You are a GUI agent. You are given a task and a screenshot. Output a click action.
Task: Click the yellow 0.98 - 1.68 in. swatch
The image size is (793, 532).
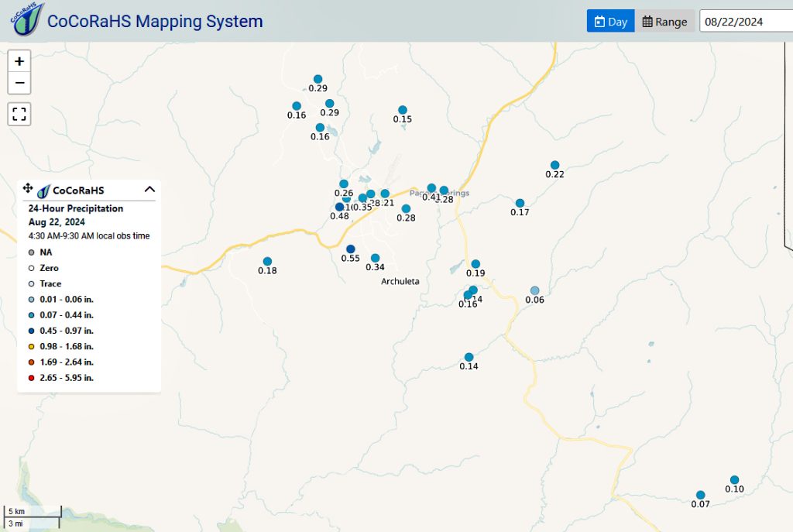click(31, 346)
